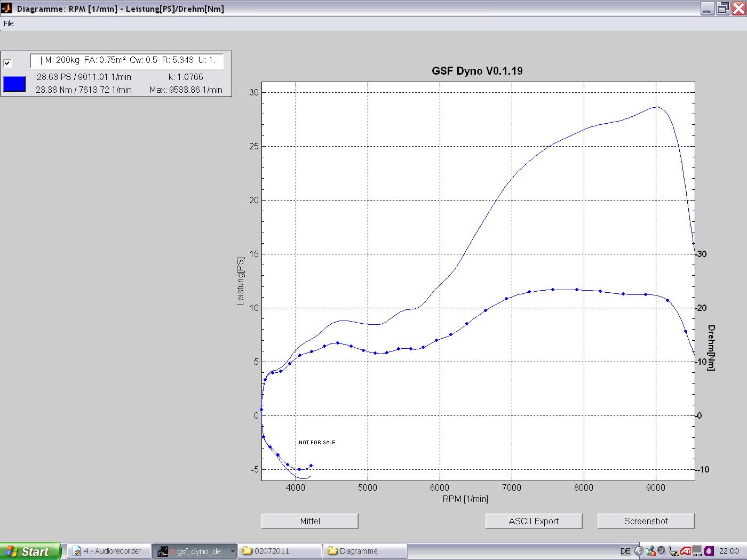Viewport: 747px width, 560px height.
Task: Click the run parameters text field
Action: (x=127, y=60)
